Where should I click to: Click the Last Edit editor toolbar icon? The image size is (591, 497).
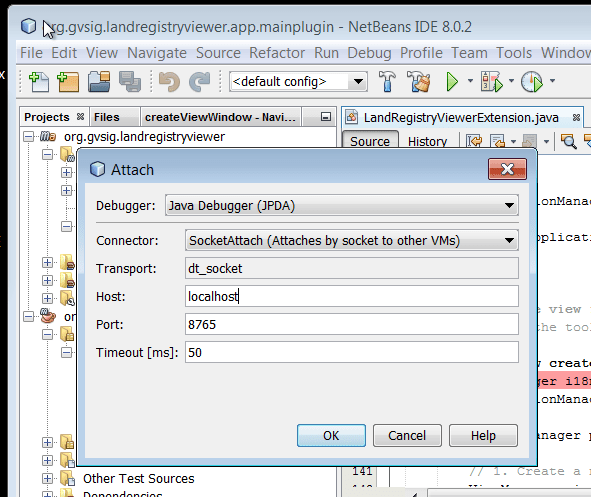pos(474,141)
